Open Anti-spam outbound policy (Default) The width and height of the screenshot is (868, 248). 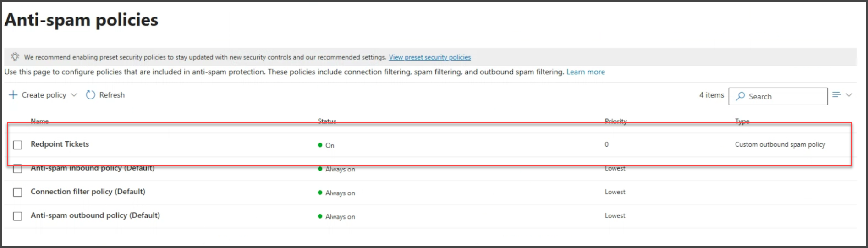click(95, 215)
